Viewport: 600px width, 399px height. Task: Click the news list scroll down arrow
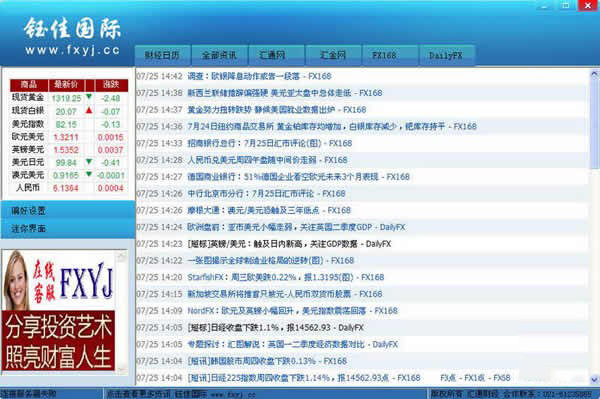click(594, 380)
